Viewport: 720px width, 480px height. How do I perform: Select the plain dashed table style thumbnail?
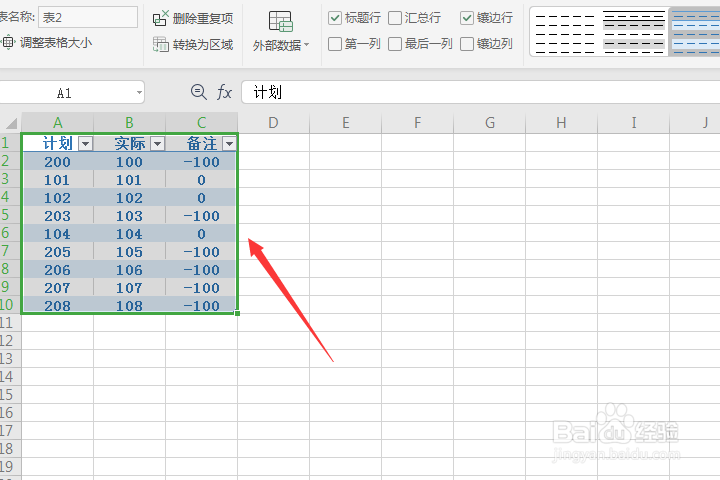[565, 32]
